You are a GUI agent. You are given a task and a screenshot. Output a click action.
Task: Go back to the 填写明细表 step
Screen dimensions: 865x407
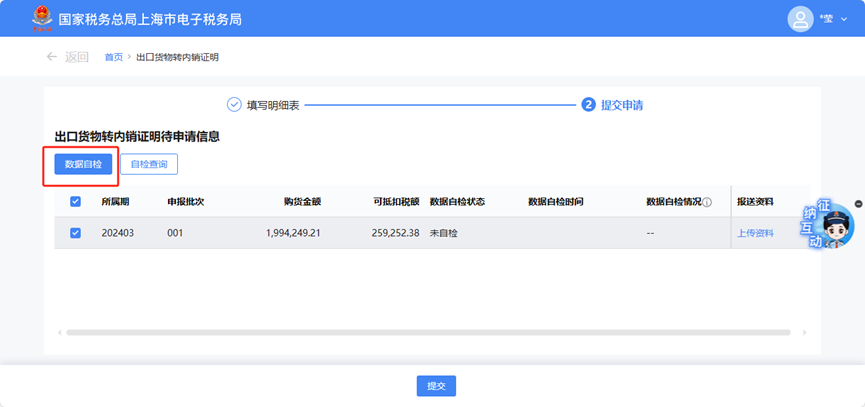pyautogui.click(x=273, y=104)
